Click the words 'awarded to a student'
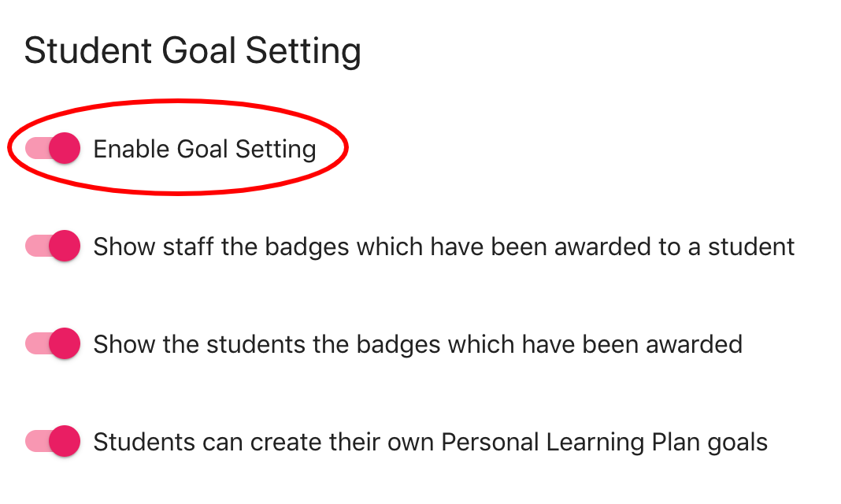The height and width of the screenshot is (504, 841). point(675,246)
